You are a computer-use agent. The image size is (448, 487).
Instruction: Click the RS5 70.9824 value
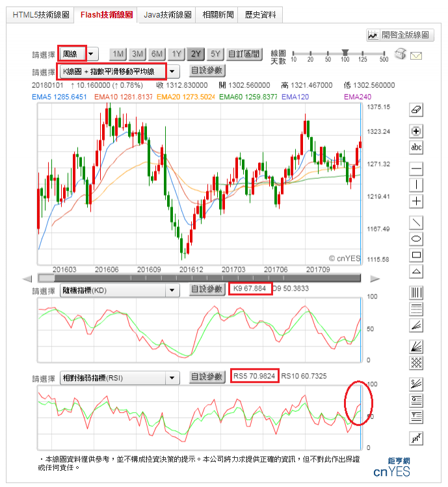tap(254, 376)
